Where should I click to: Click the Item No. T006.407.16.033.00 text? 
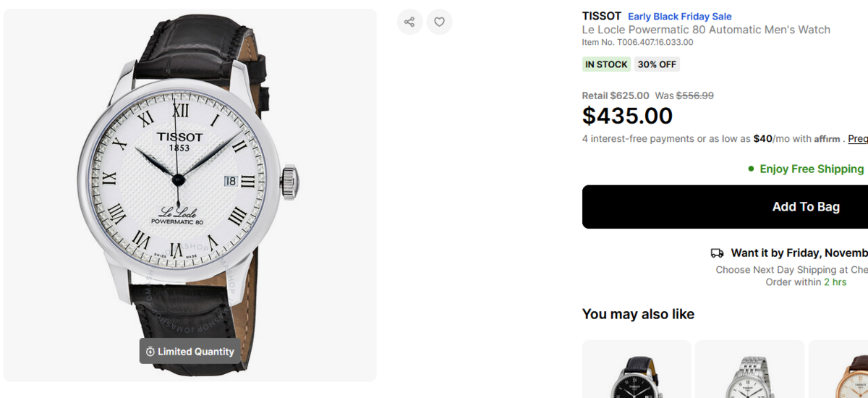click(x=637, y=42)
